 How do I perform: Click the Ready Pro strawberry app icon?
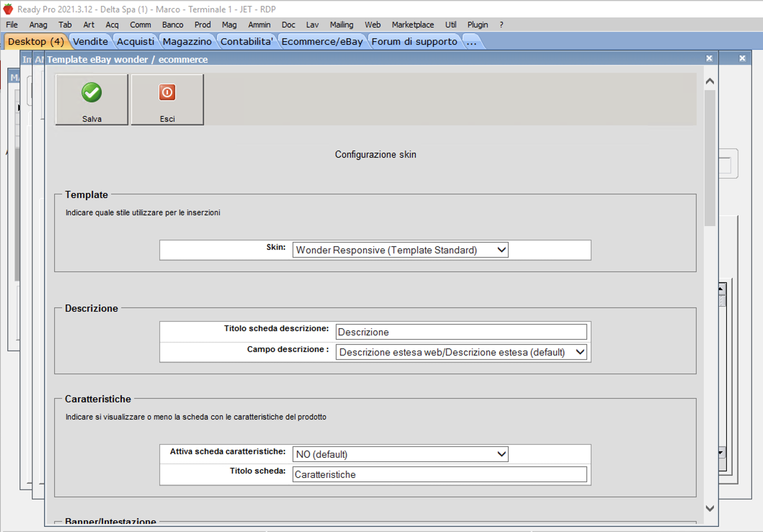point(8,9)
